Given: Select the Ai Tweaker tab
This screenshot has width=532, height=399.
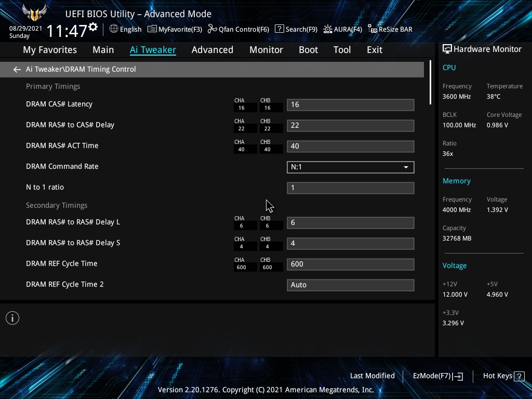Looking at the screenshot, I should (x=153, y=50).
